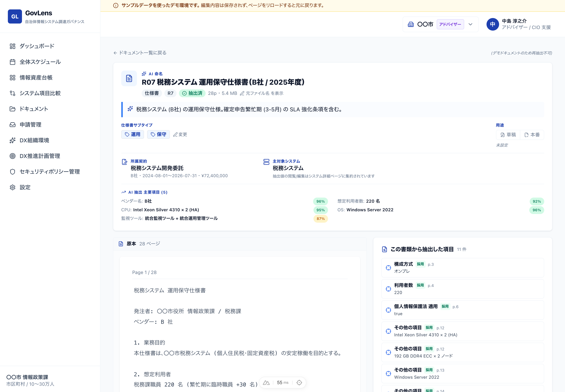Expand the 〇〇市 organization dropdown chevron
This screenshot has width=565, height=392.
coord(470,24)
